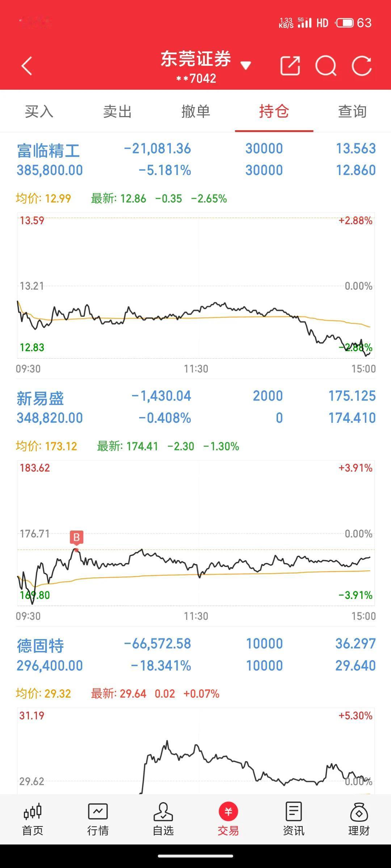Open the 查询 tab
This screenshot has width=391, height=868.
pyautogui.click(x=352, y=111)
